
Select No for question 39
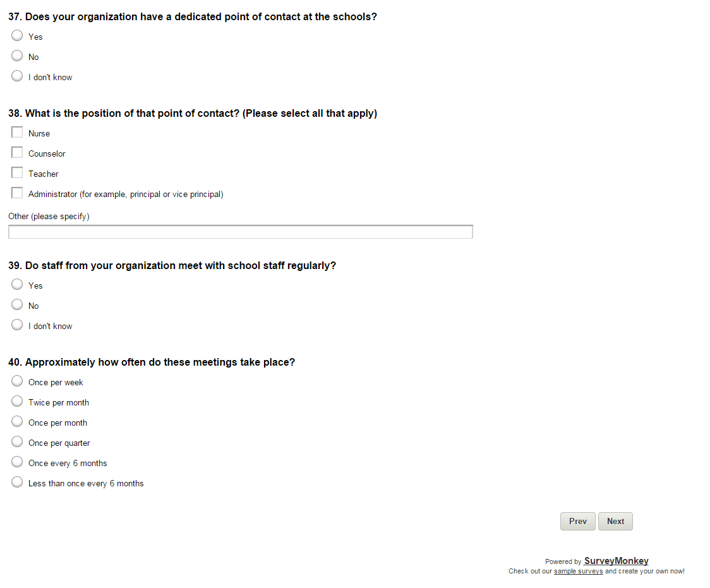pos(17,305)
